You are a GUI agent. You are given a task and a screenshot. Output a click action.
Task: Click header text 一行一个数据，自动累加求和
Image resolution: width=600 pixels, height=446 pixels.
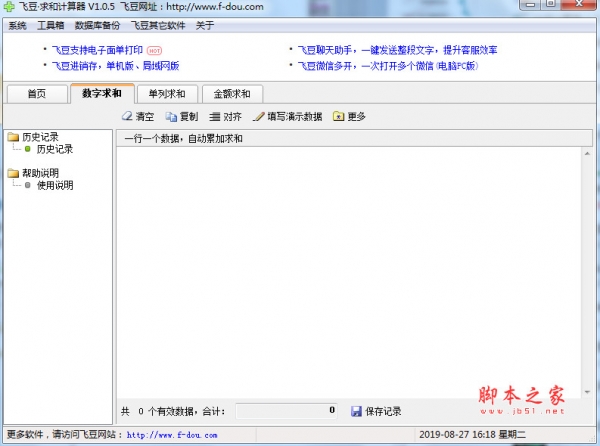coord(183,138)
